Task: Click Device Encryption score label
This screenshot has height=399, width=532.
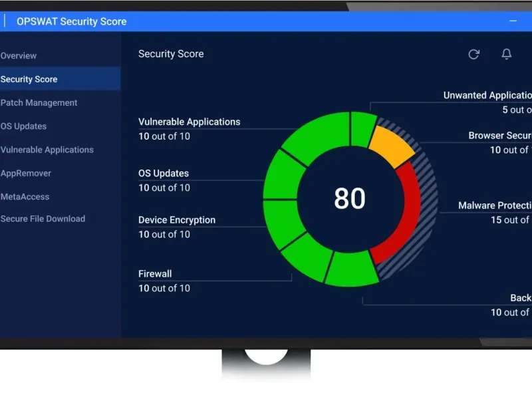Action: pyautogui.click(x=177, y=220)
